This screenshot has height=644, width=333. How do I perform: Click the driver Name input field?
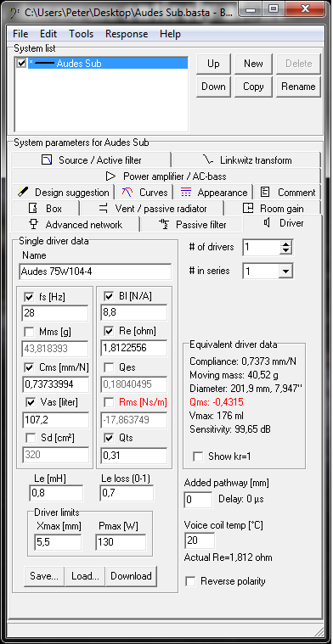pyautogui.click(x=95, y=272)
